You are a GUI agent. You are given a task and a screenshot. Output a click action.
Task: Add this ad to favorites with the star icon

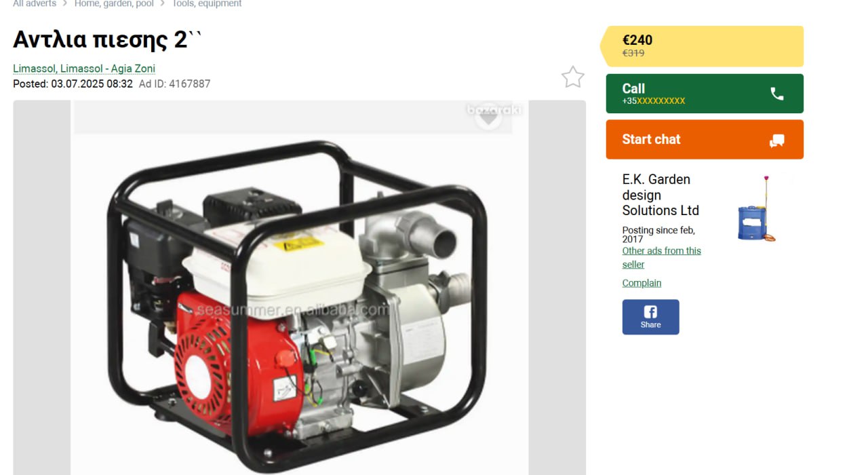tap(573, 77)
